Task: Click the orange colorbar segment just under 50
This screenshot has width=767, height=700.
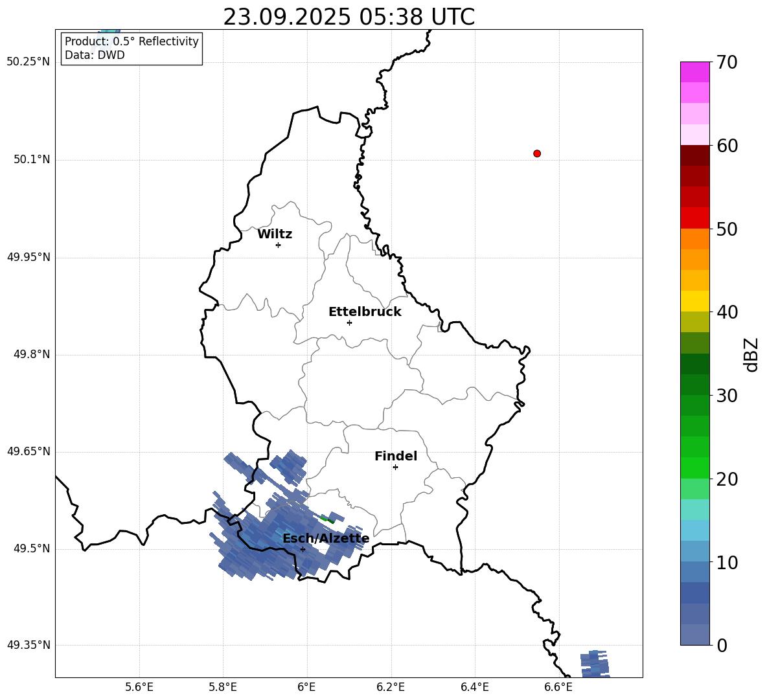Action: (694, 238)
